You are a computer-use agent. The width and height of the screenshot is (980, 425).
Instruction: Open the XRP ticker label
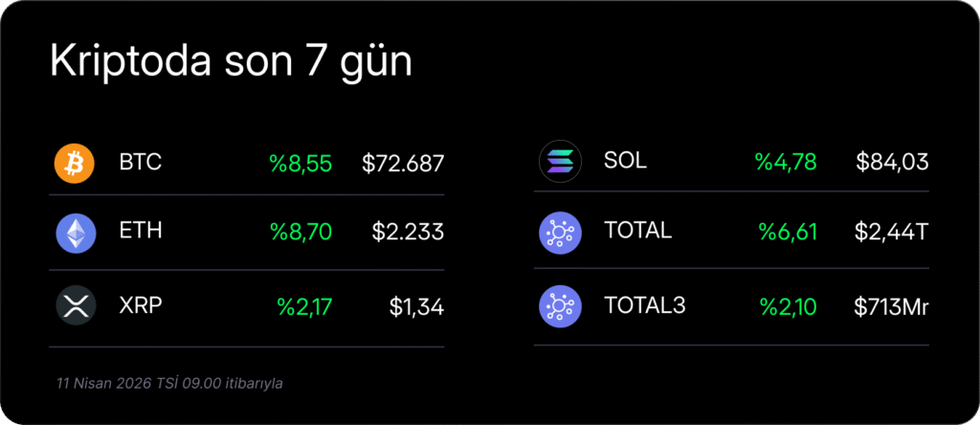141,306
